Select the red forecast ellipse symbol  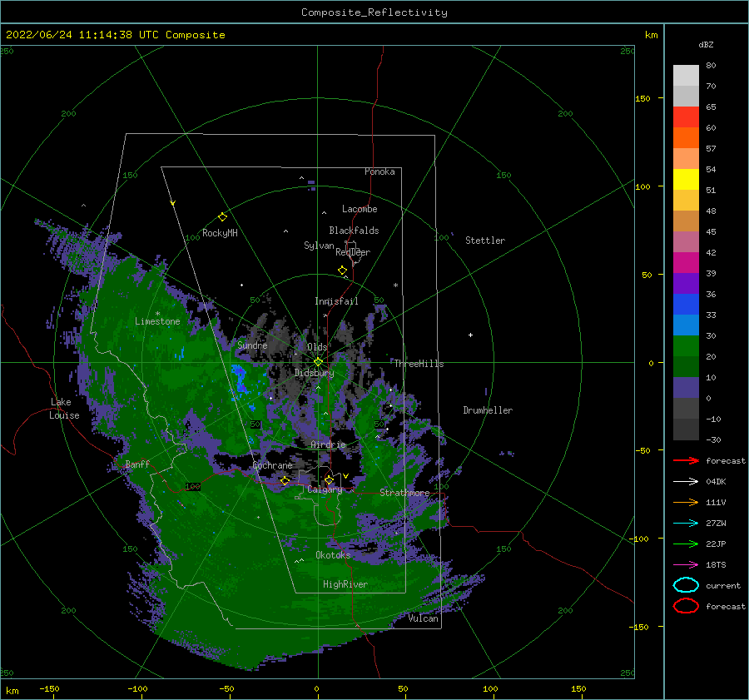click(686, 606)
